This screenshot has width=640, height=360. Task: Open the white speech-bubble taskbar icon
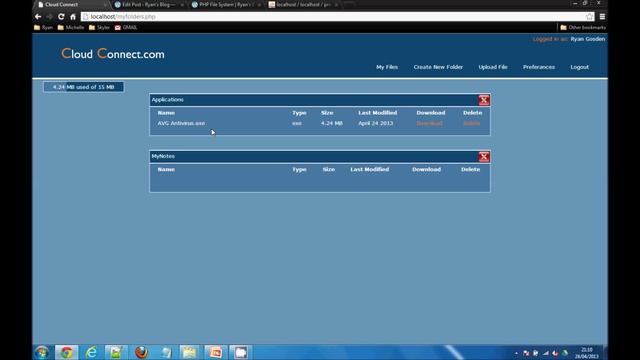240,353
